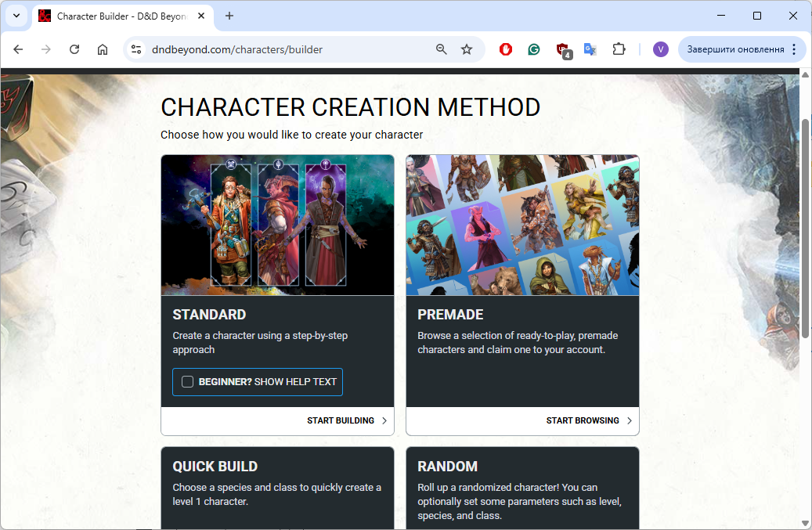Click the Premade characters collage image

coord(522,225)
